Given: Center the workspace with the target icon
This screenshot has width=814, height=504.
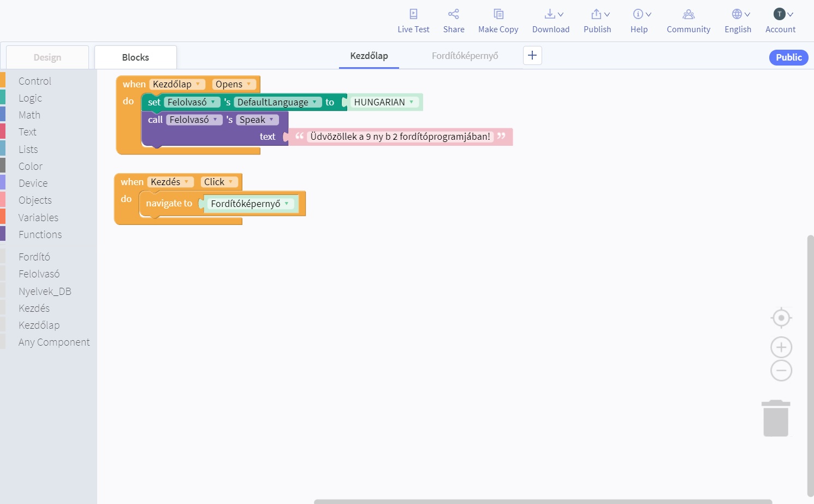Looking at the screenshot, I should (x=781, y=318).
